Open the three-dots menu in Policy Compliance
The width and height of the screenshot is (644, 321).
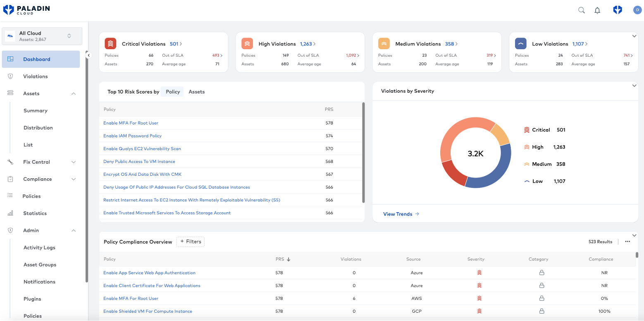(x=627, y=242)
